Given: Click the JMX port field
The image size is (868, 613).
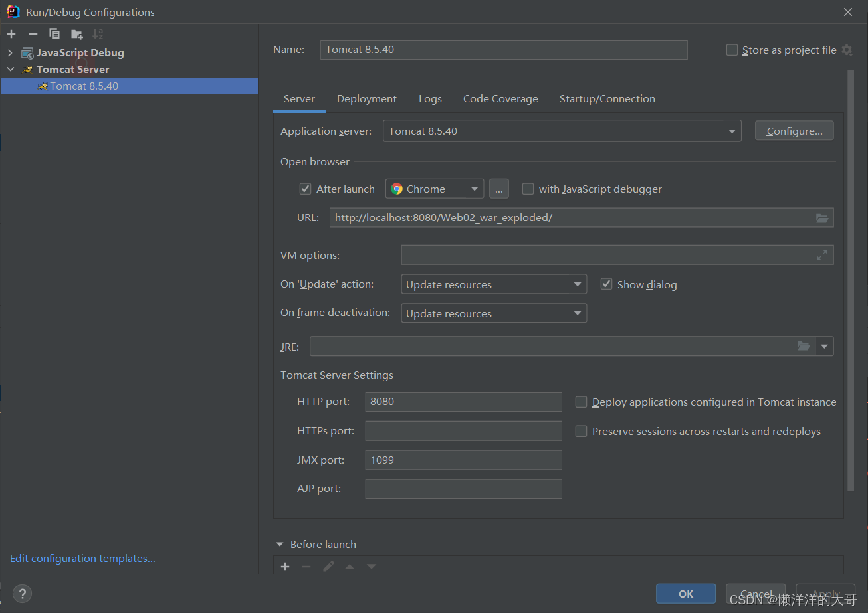Looking at the screenshot, I should (463, 460).
